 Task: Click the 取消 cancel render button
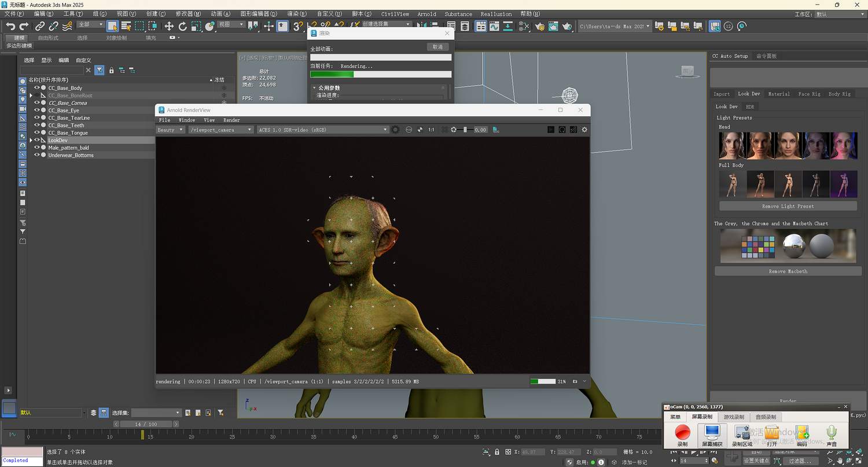pyautogui.click(x=437, y=47)
